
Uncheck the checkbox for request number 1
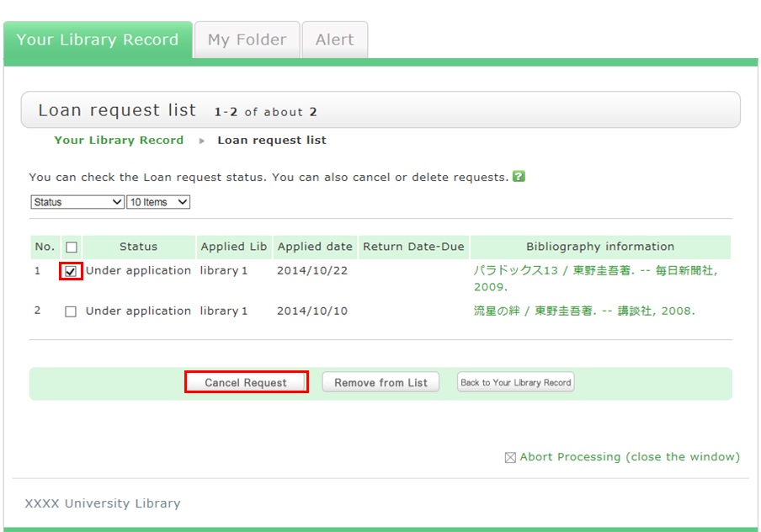(71, 271)
